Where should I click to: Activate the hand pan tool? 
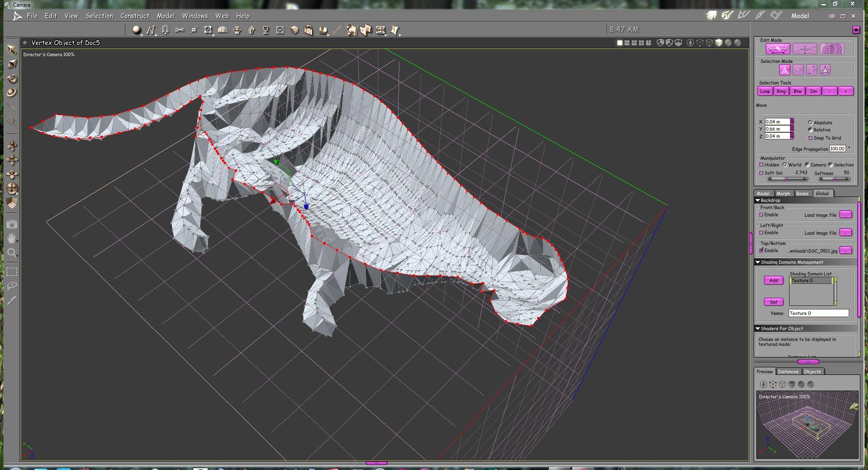click(12, 238)
